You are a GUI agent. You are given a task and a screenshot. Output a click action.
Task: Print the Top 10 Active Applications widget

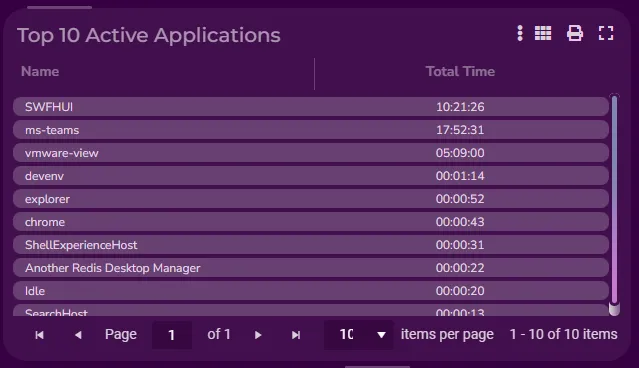point(575,33)
